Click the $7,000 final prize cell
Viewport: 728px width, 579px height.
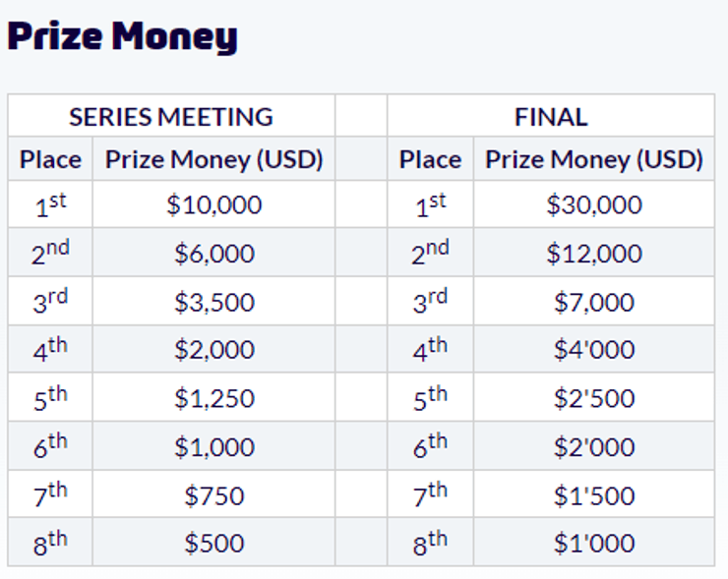pyautogui.click(x=594, y=302)
